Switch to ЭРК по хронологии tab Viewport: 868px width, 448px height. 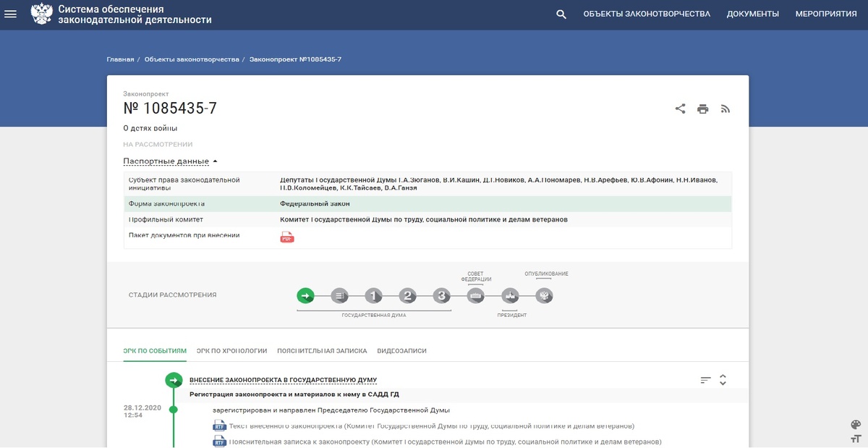coord(232,350)
